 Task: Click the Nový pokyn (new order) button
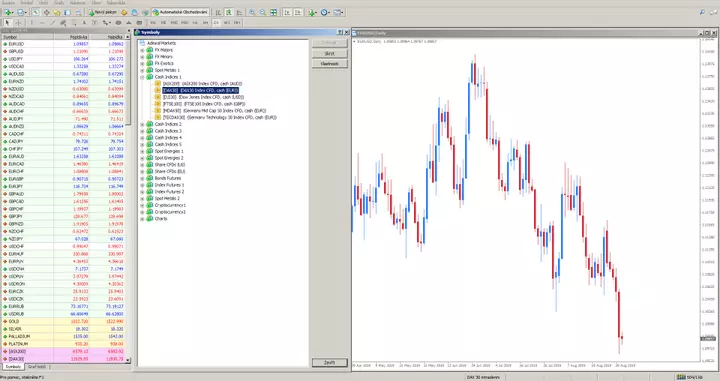click(103, 12)
